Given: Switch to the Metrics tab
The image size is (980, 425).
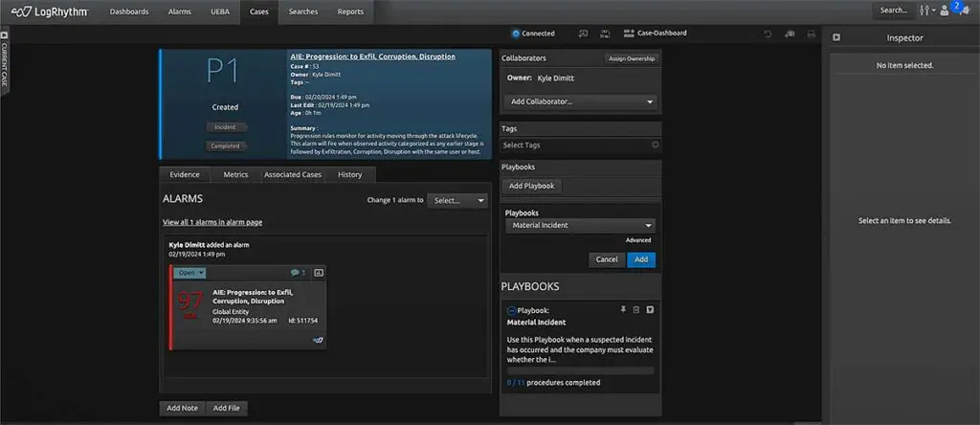Looking at the screenshot, I should 235,175.
